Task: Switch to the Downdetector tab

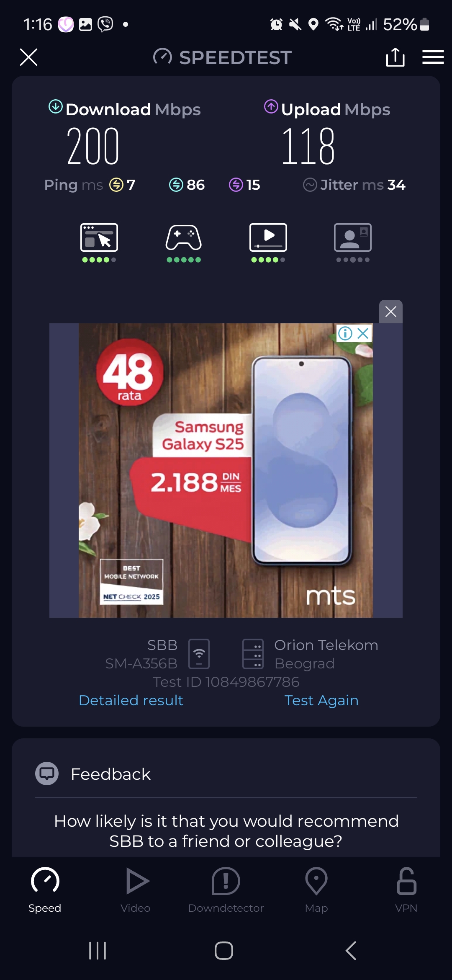Action: tap(226, 890)
